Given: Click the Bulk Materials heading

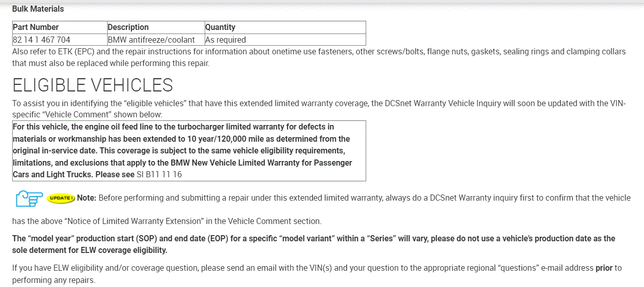Looking at the screenshot, I should 38,9.
